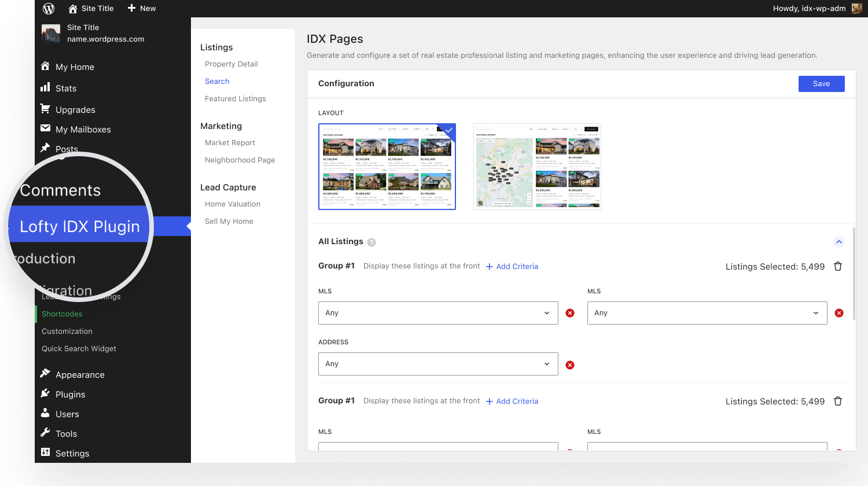Open My Mailboxes in the sidebar
The width and height of the screenshot is (868, 486).
pyautogui.click(x=83, y=130)
